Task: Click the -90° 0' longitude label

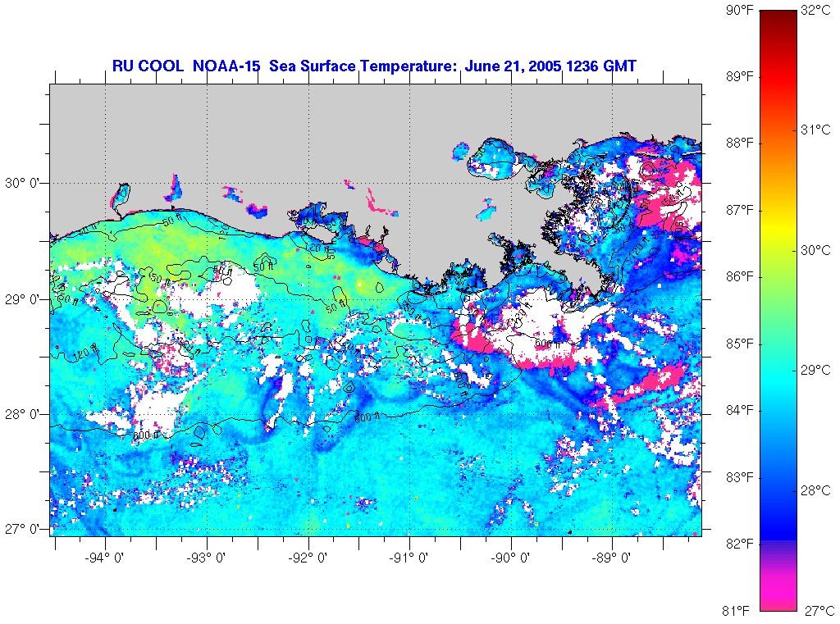Action: pyautogui.click(x=512, y=558)
